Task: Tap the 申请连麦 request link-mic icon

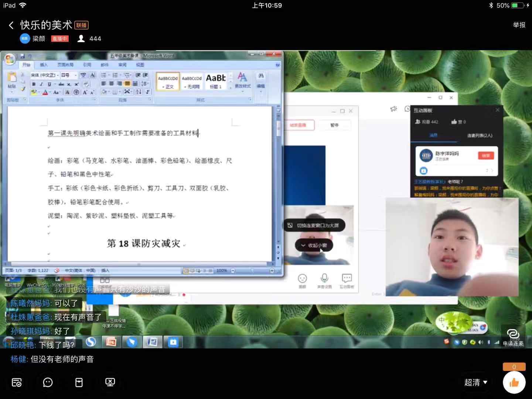Action: (x=513, y=337)
